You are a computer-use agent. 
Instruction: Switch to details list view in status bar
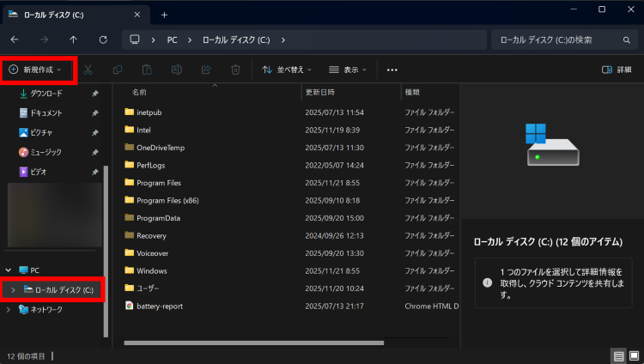click(618, 355)
